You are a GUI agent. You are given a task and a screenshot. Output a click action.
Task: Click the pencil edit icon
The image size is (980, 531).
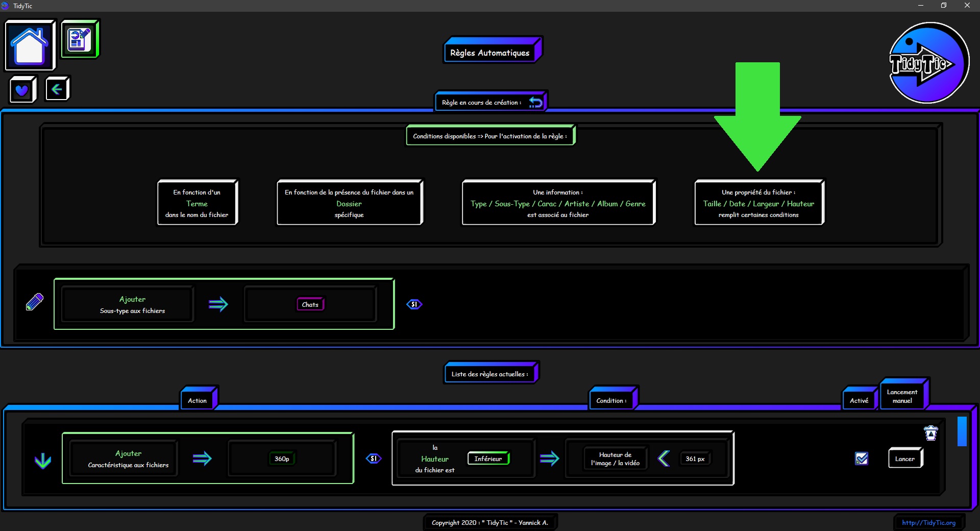point(34,302)
